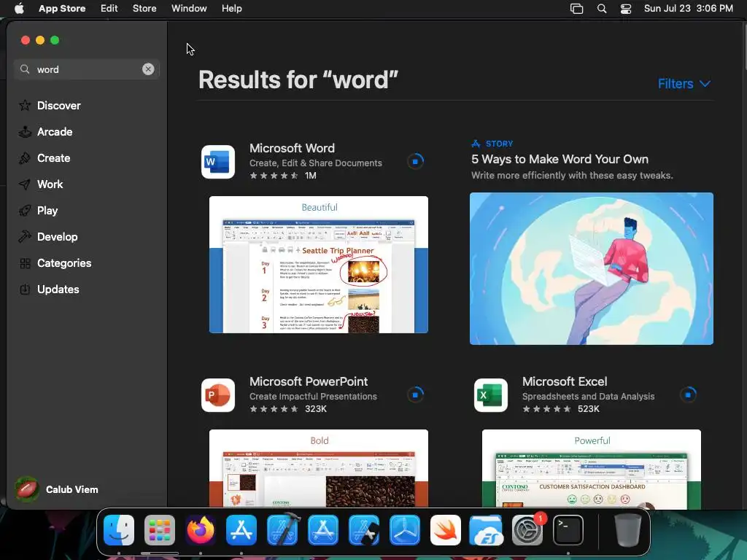Open the Microsoft Excel app icon
Screen dimensions: 747x560
(x=491, y=395)
